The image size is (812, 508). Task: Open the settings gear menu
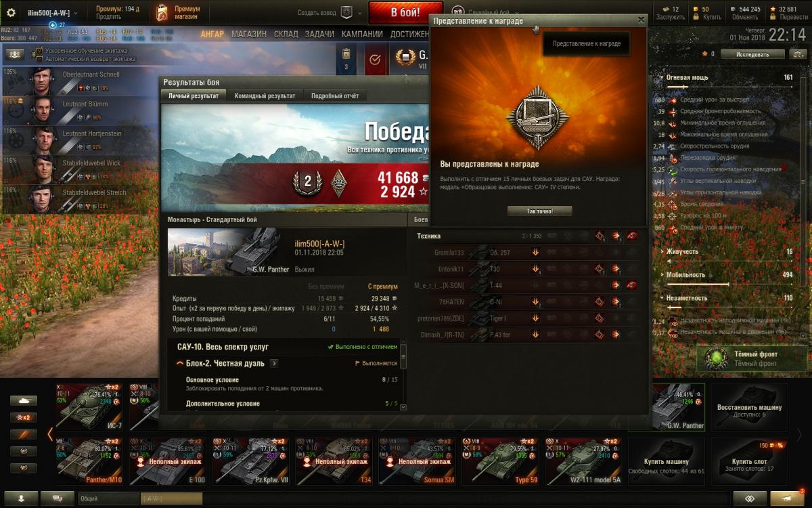11,13
